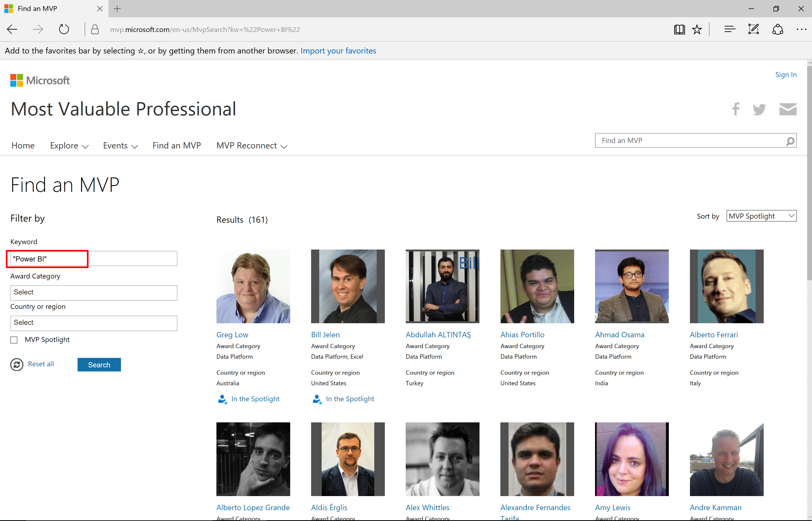Share page via Facebook icon
This screenshot has height=521, width=812.
(736, 109)
